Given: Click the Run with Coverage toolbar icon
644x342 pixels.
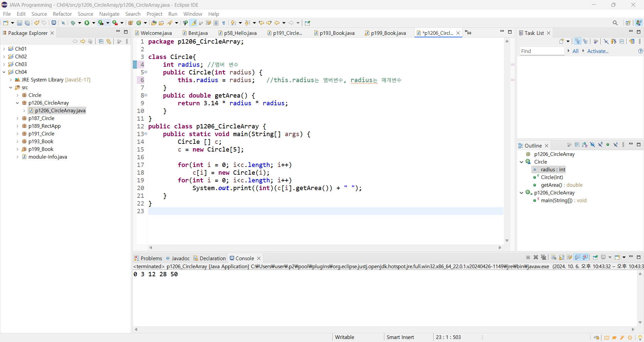Looking at the screenshot, I should tap(101, 23).
